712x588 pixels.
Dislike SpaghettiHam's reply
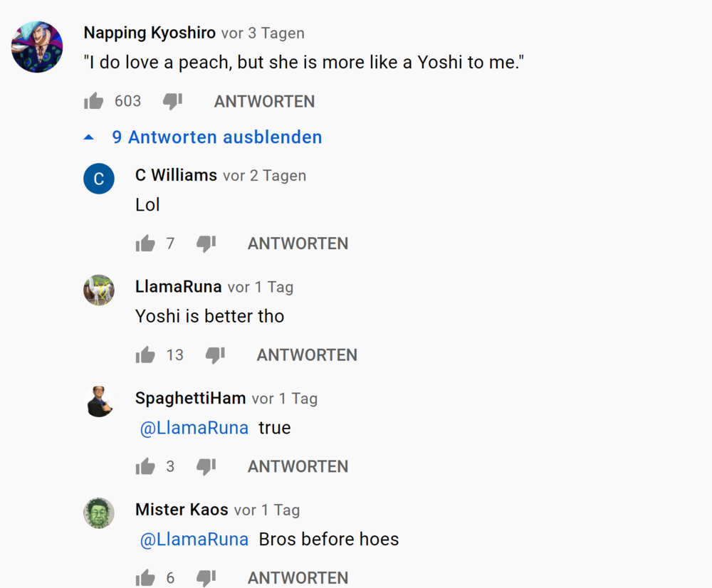[x=206, y=467]
